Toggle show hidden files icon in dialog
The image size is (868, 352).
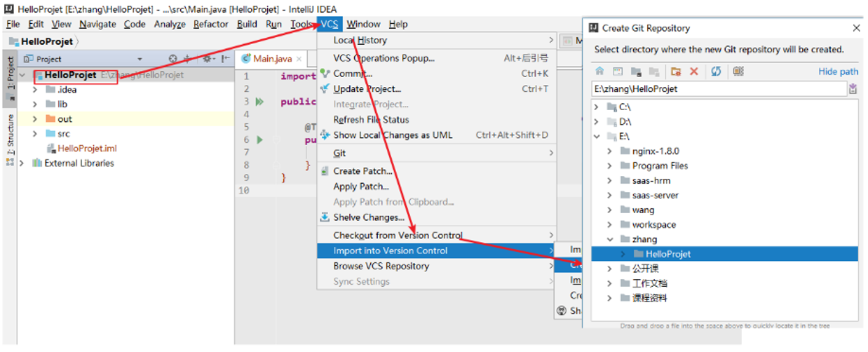point(738,72)
